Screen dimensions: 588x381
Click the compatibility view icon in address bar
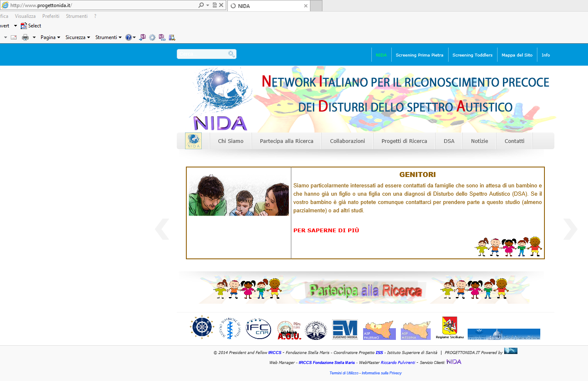(x=215, y=5)
